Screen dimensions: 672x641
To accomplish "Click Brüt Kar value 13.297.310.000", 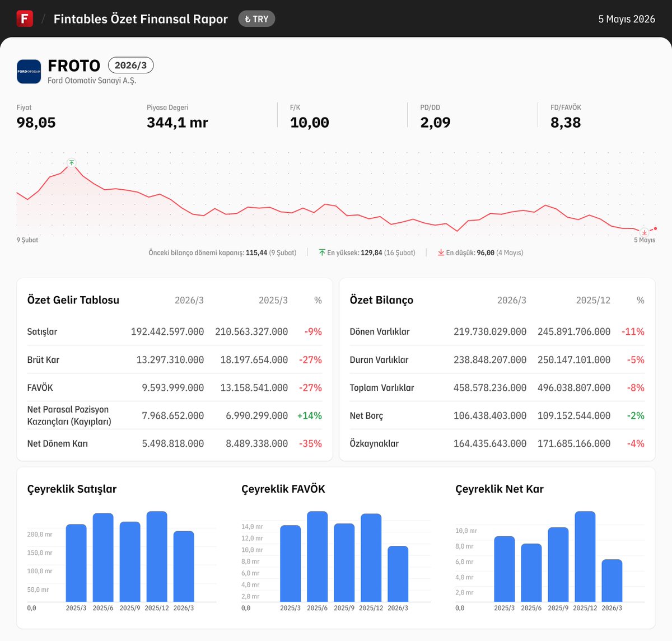I will [x=170, y=359].
